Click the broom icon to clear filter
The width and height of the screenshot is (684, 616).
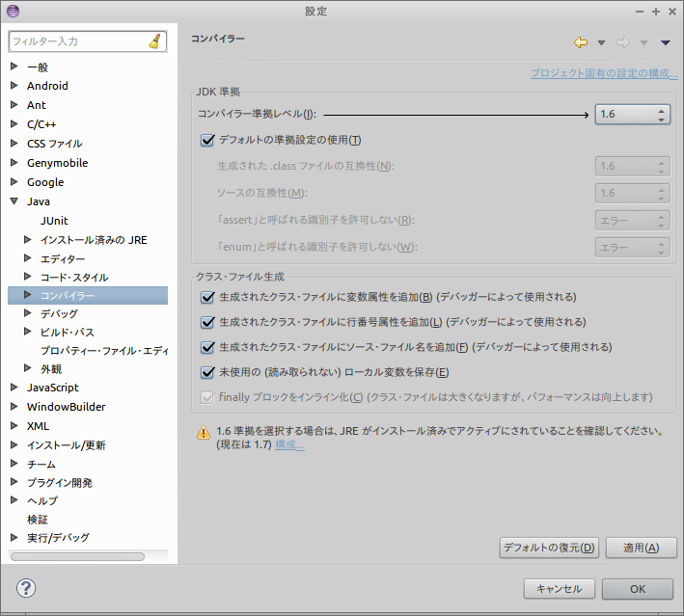tap(156, 41)
